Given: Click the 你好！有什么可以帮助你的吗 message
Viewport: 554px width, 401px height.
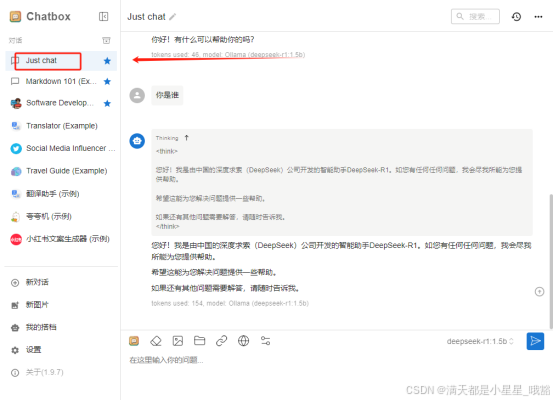Looking at the screenshot, I should pyautogui.click(x=203, y=40).
